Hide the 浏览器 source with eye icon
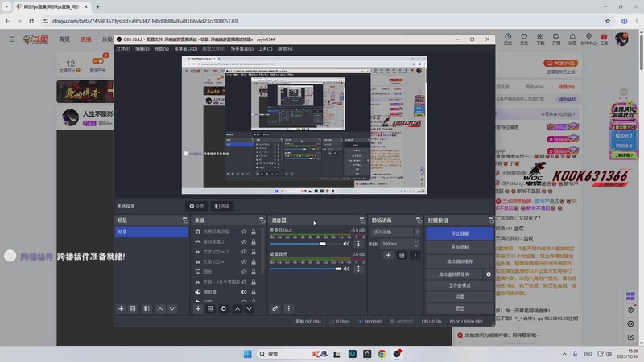Image resolution: width=644 pixels, height=362 pixels. point(244,292)
